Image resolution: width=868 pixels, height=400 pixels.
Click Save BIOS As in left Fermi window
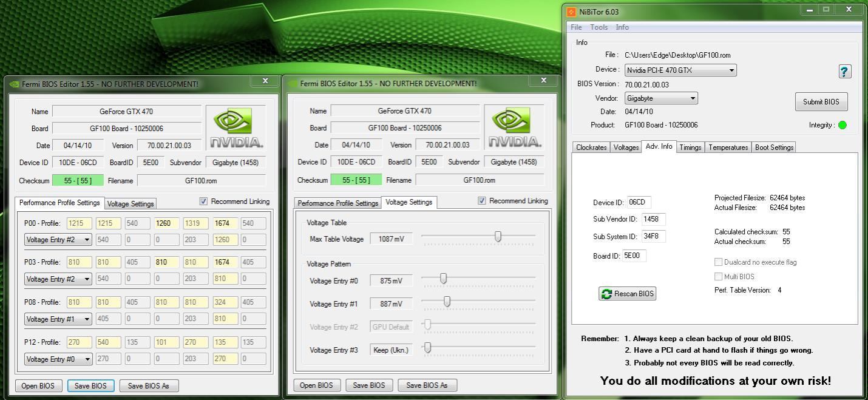(149, 386)
